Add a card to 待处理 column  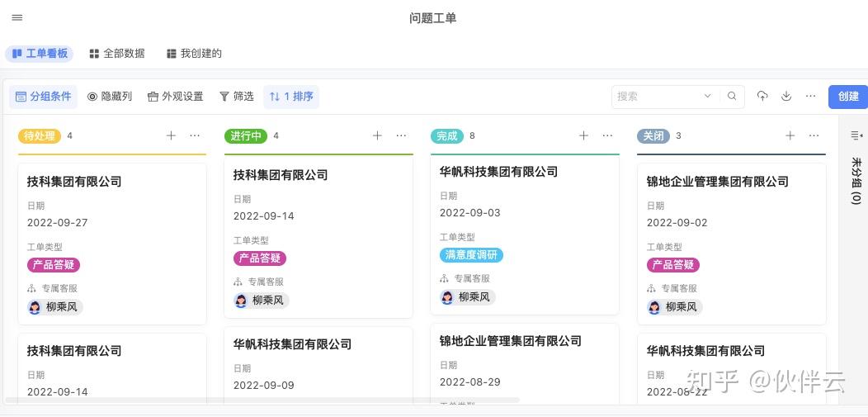click(x=171, y=135)
